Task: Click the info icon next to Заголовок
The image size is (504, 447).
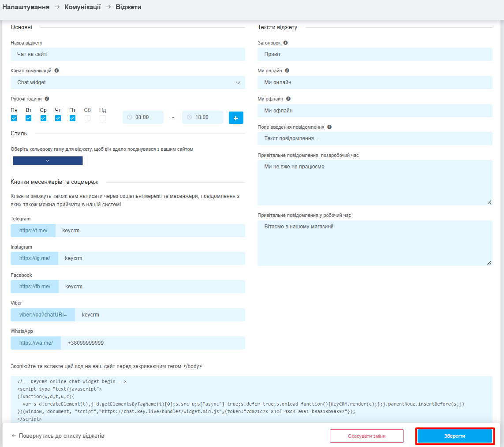Action: pos(285,43)
